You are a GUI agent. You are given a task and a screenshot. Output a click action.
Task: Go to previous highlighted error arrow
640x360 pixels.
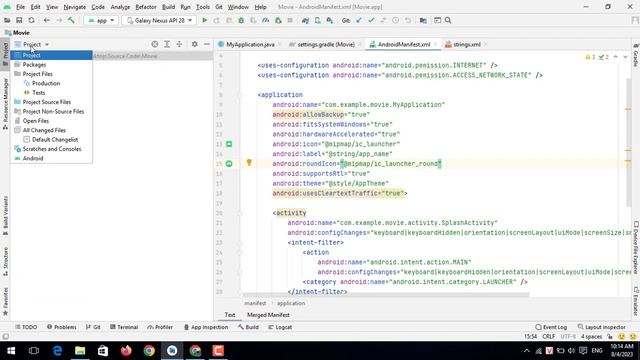click(x=616, y=57)
